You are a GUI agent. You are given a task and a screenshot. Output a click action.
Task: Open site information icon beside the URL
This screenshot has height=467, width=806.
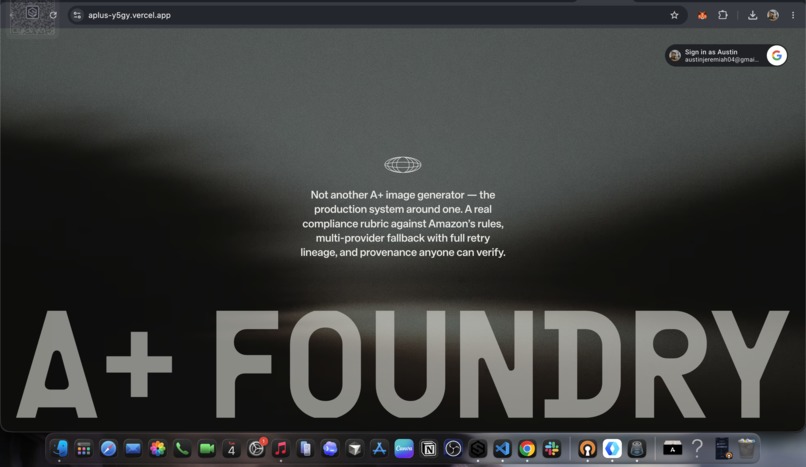(77, 15)
